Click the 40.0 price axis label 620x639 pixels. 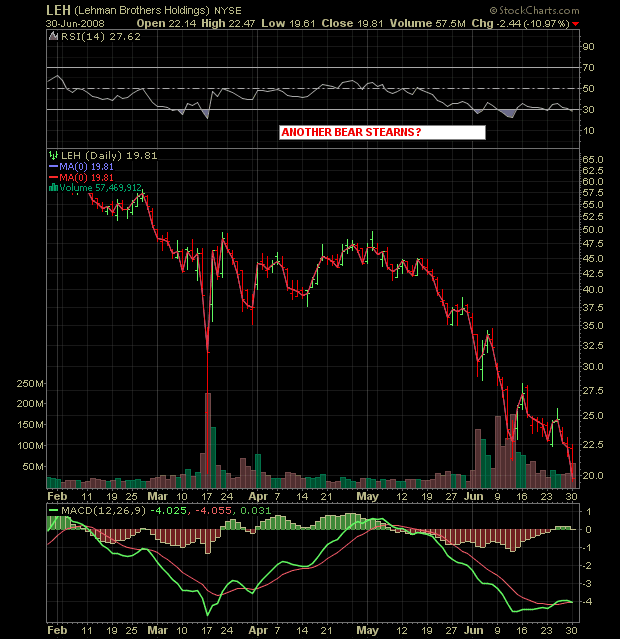[x=593, y=289]
